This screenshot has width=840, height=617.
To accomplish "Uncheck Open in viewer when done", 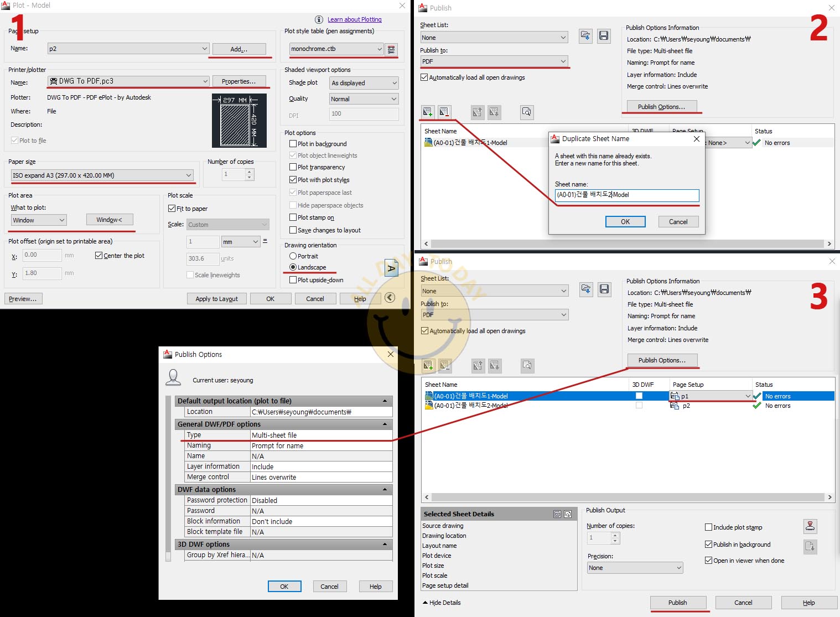I will point(708,561).
